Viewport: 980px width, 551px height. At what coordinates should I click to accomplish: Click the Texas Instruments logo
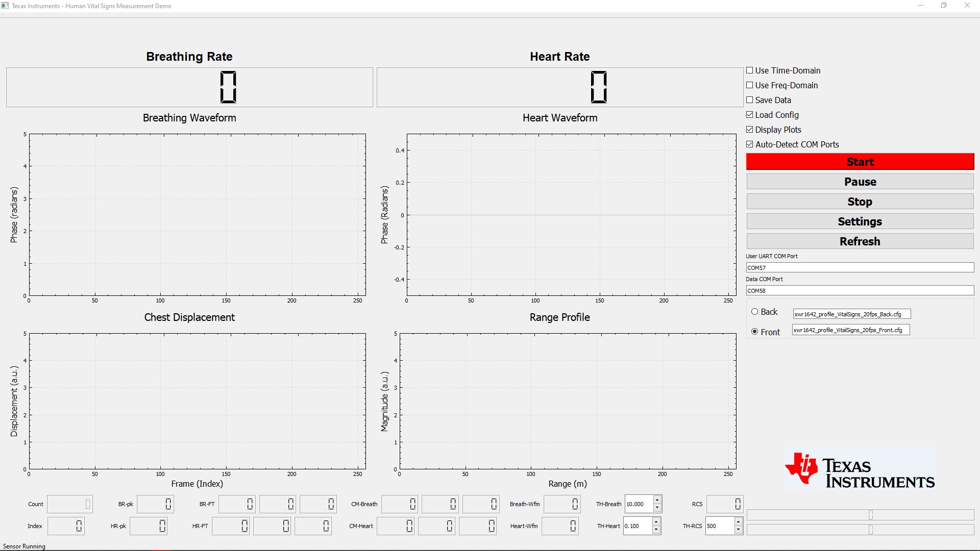(x=860, y=469)
